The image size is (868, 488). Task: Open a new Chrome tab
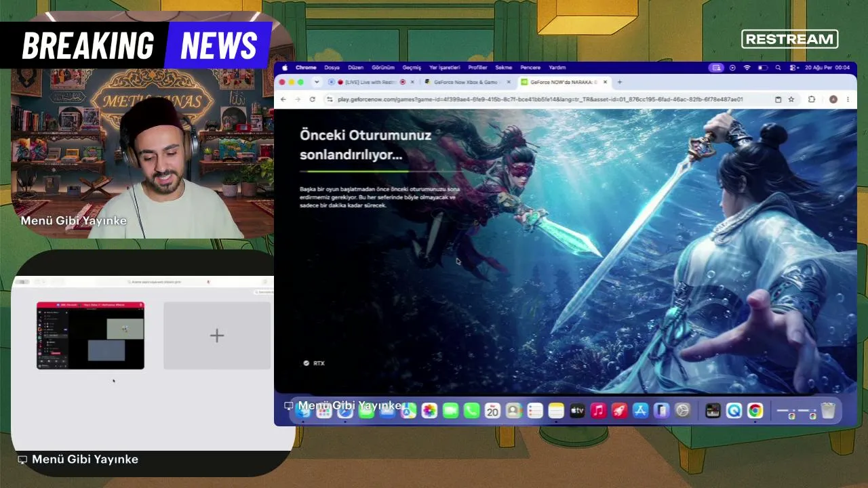[619, 82]
